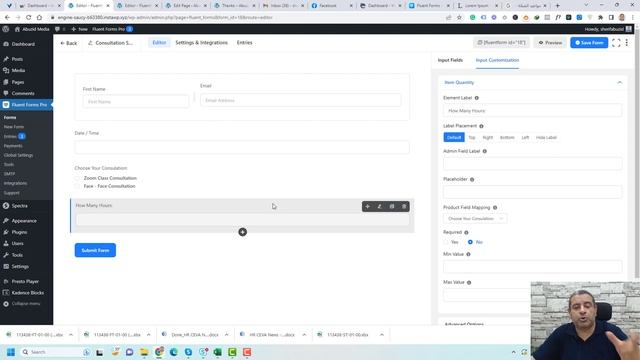Open Skype from the taskbar
Image resolution: width=640 pixels, height=360 pixels.
(x=188, y=352)
